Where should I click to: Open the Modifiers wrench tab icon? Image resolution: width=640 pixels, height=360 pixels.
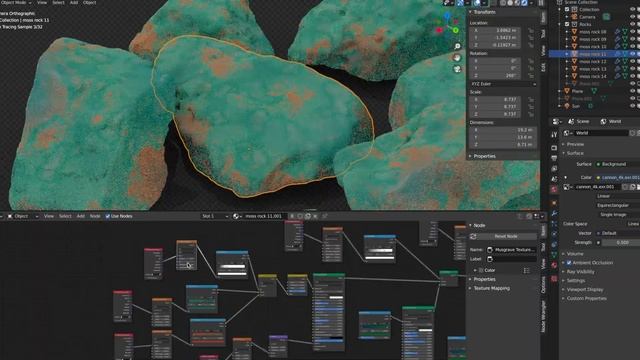(x=554, y=213)
